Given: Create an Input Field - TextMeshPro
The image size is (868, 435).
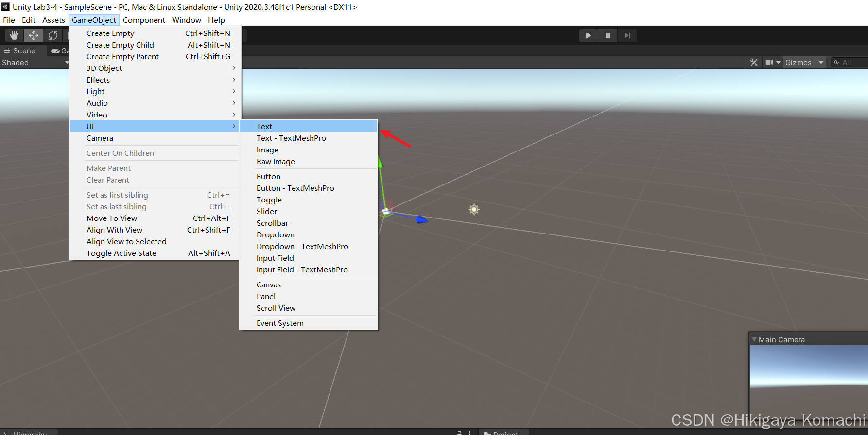Looking at the screenshot, I should coord(309,269).
